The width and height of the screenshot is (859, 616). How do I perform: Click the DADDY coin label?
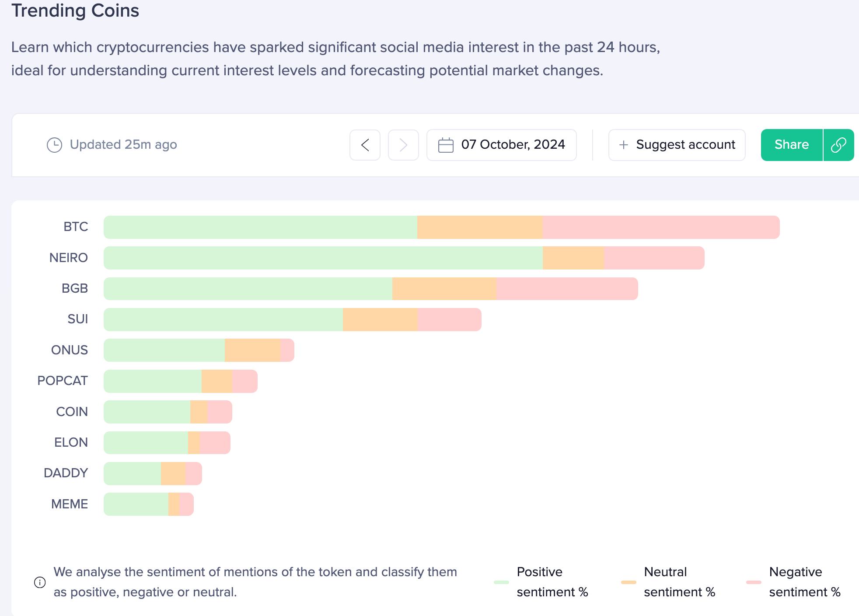(66, 473)
